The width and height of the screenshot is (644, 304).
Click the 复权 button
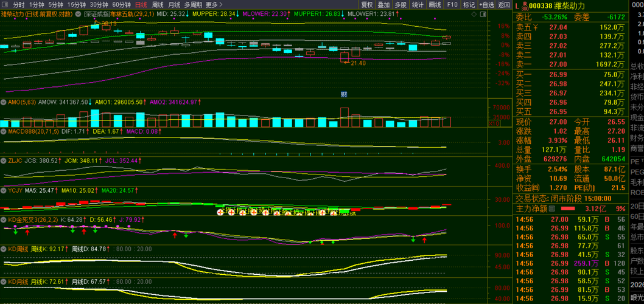[367, 5]
